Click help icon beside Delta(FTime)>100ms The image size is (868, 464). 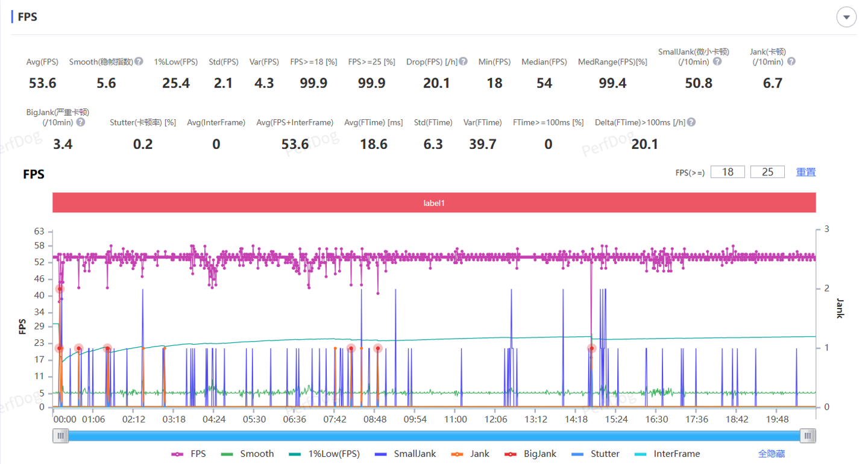(x=691, y=122)
